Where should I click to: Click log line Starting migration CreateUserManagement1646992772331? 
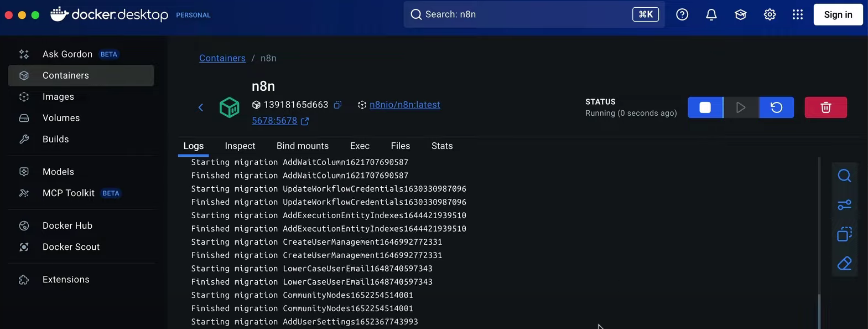[x=316, y=242]
